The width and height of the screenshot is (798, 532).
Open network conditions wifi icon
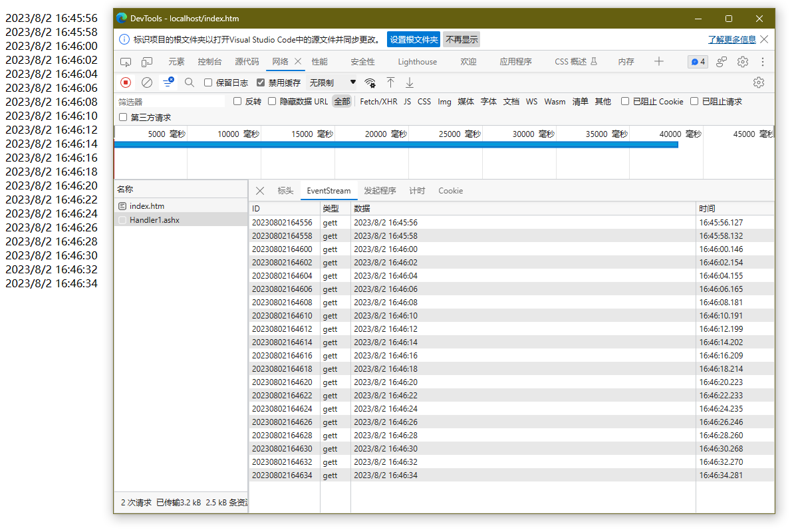tap(370, 82)
